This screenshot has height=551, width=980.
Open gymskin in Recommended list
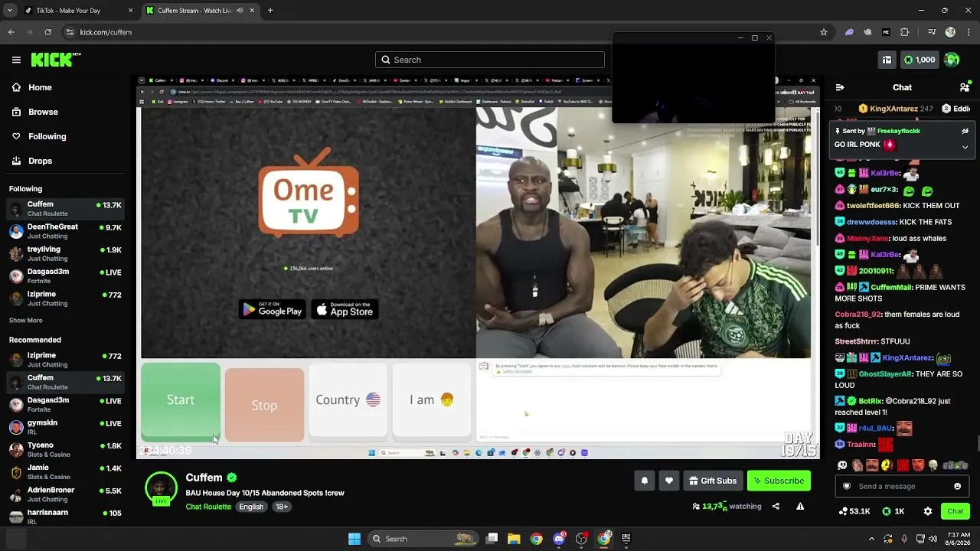click(x=65, y=426)
